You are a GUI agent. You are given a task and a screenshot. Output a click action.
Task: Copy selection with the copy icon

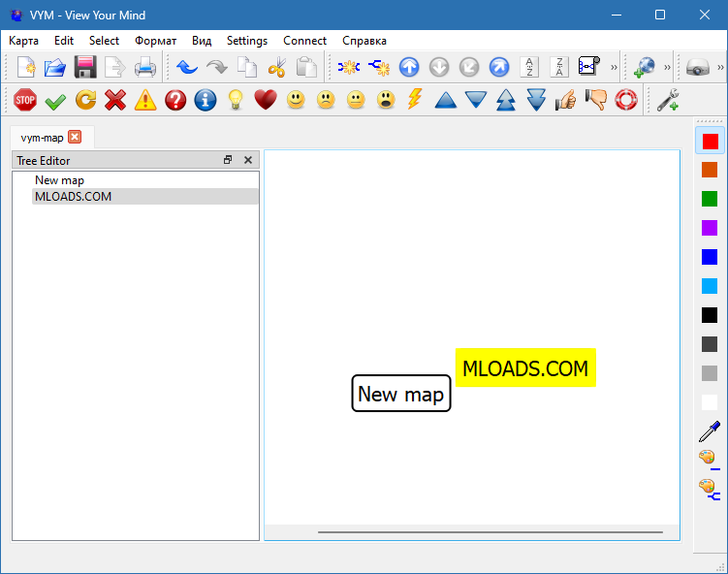point(247,67)
